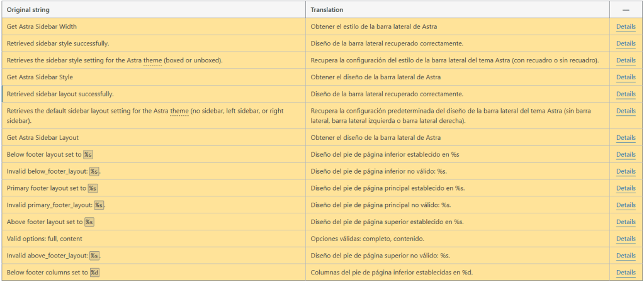This screenshot has height=282, width=644.
Task: Open Details for "Retrieved sidebar layout successfully." row
Action: click(x=625, y=94)
